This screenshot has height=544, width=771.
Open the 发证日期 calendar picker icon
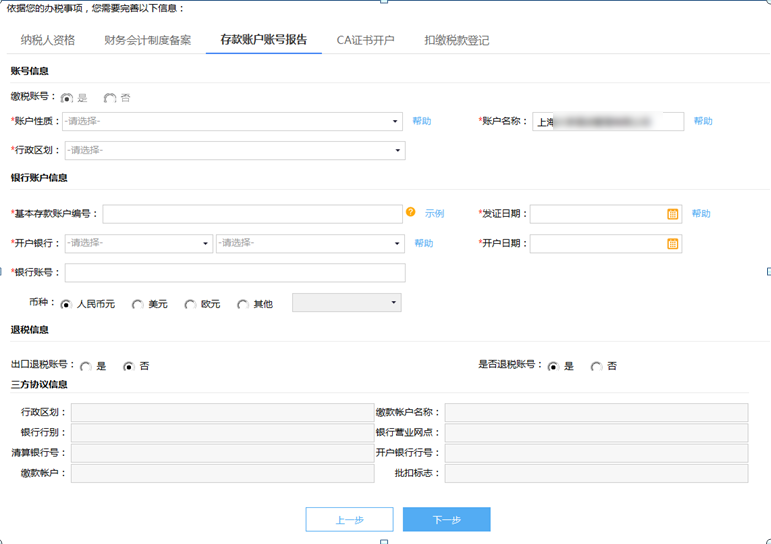tap(673, 214)
